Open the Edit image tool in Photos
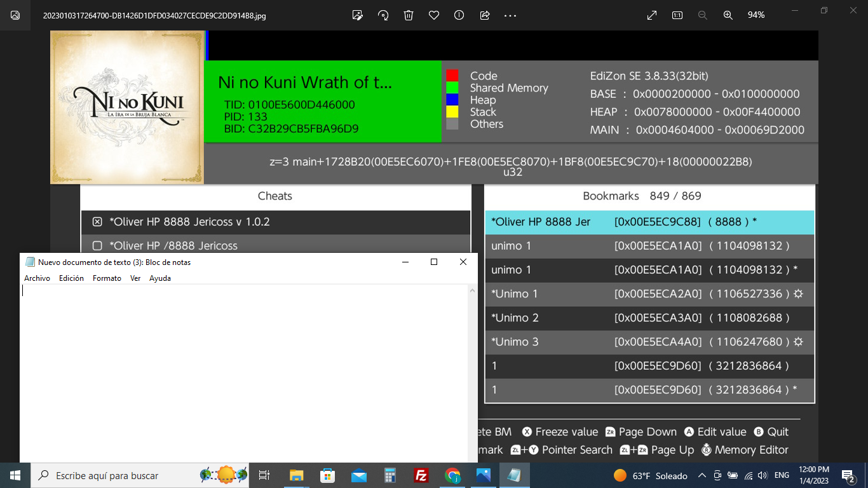 (358, 15)
